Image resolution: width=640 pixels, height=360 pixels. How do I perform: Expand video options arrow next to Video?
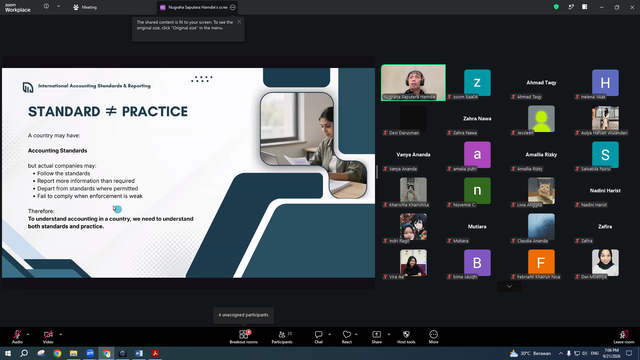click(x=60, y=334)
